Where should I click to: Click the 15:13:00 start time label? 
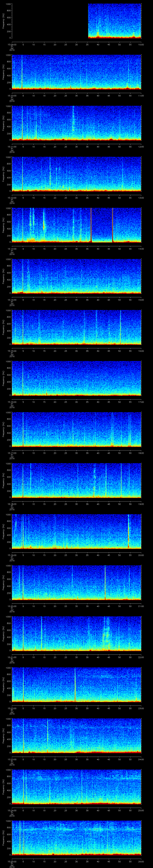[12, 248]
